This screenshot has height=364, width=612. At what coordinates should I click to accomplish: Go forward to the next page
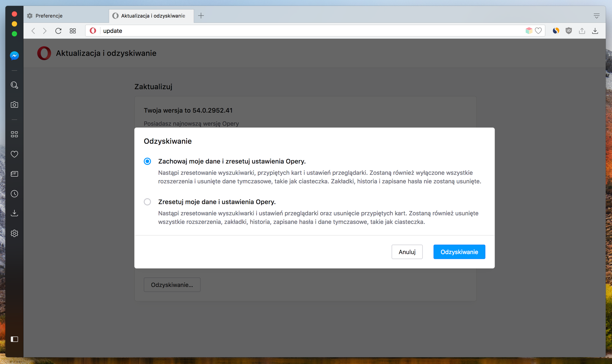45,31
